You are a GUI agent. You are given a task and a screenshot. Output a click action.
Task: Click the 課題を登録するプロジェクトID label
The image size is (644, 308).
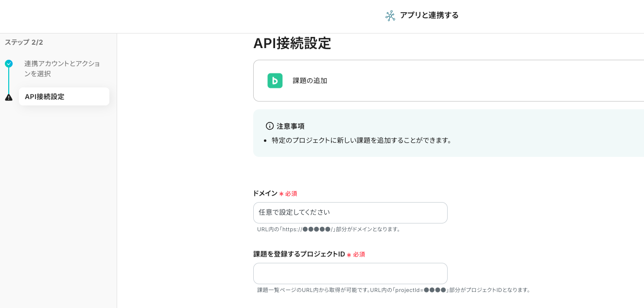click(x=299, y=254)
